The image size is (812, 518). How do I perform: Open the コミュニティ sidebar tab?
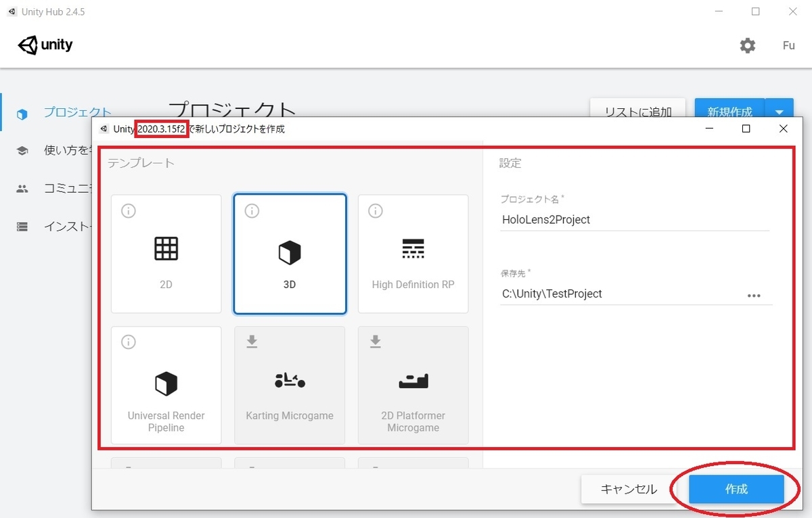[67, 189]
